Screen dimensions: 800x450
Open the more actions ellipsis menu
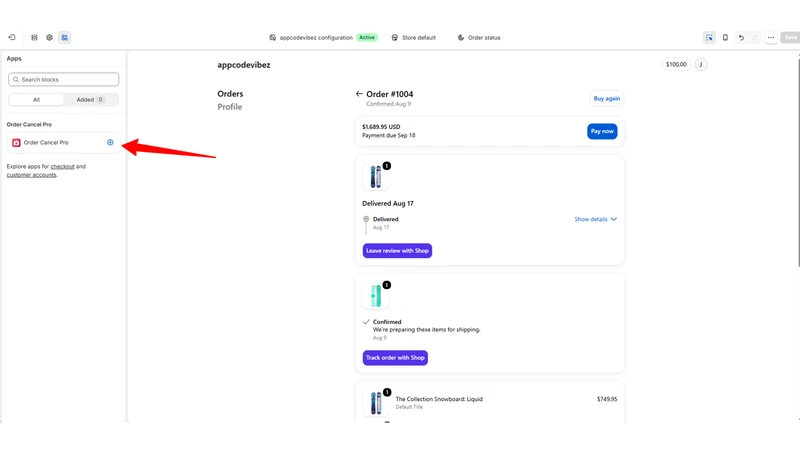click(x=771, y=37)
